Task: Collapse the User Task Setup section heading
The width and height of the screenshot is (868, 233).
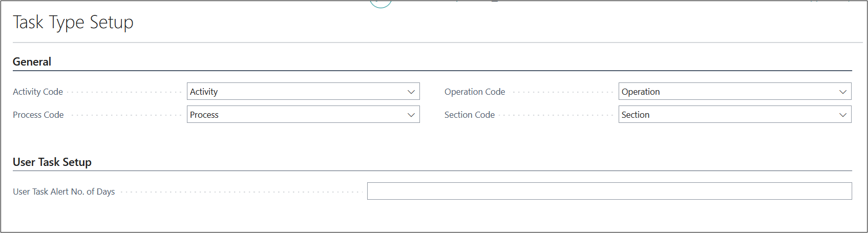Action: point(52,162)
